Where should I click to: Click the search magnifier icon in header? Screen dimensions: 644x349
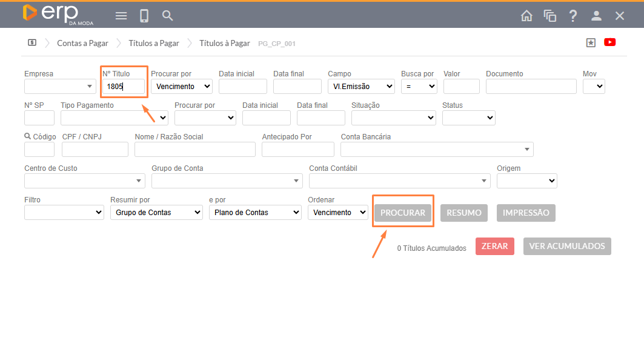coord(168,16)
